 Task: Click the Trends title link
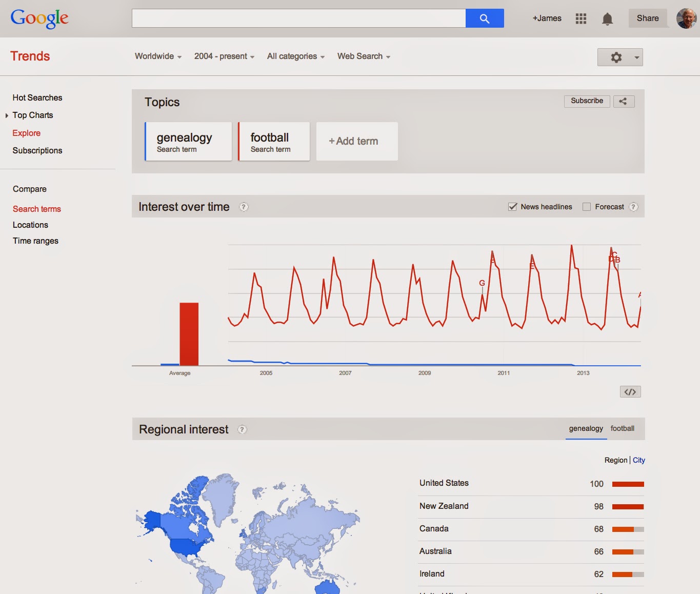(x=30, y=56)
